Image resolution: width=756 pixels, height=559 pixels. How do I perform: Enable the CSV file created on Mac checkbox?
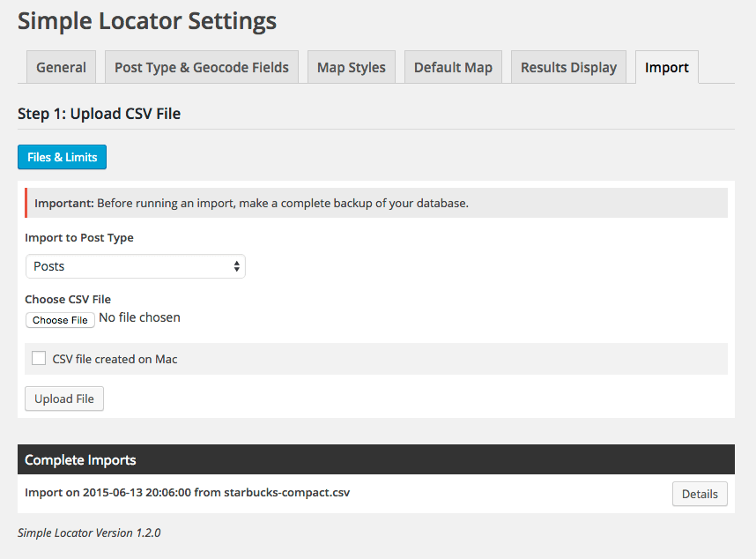[x=39, y=358]
